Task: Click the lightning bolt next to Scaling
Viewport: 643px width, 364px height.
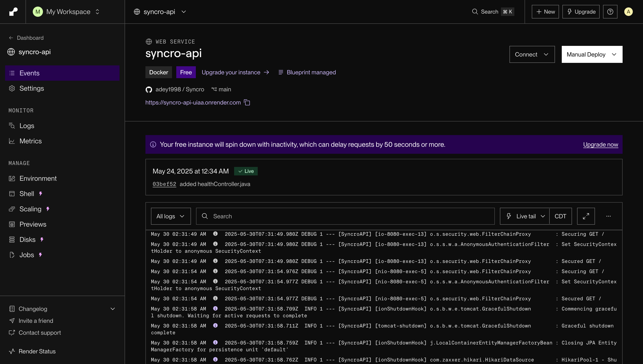Action: 48,209
